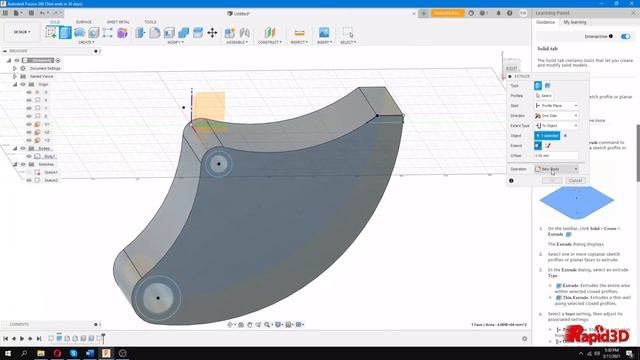Choose the Hole tool icon
640x360 pixels.
(93, 33)
